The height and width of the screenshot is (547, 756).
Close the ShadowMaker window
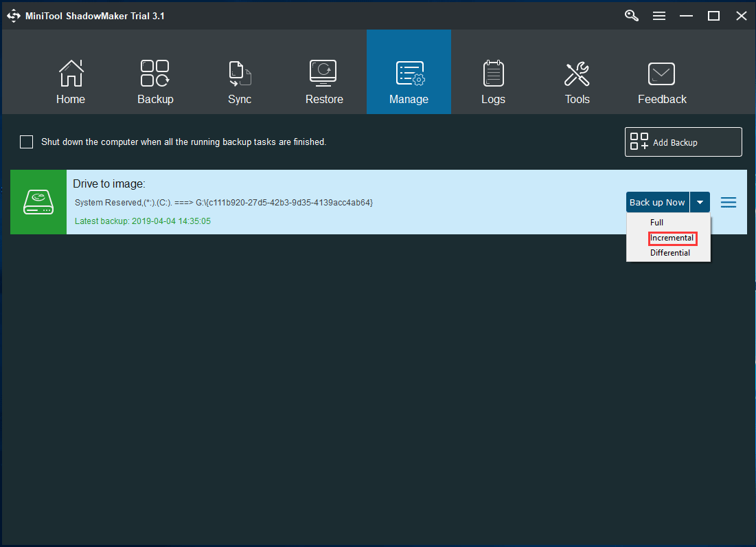[742, 16]
